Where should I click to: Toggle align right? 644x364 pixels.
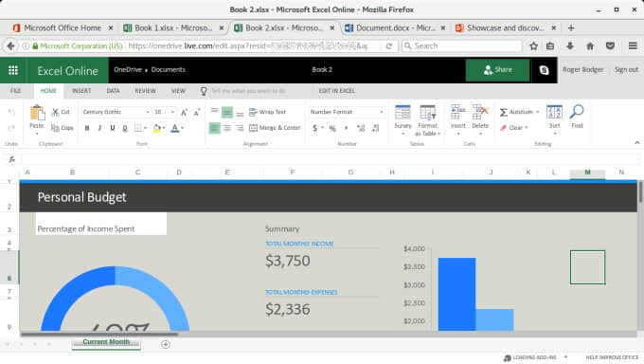[240, 128]
